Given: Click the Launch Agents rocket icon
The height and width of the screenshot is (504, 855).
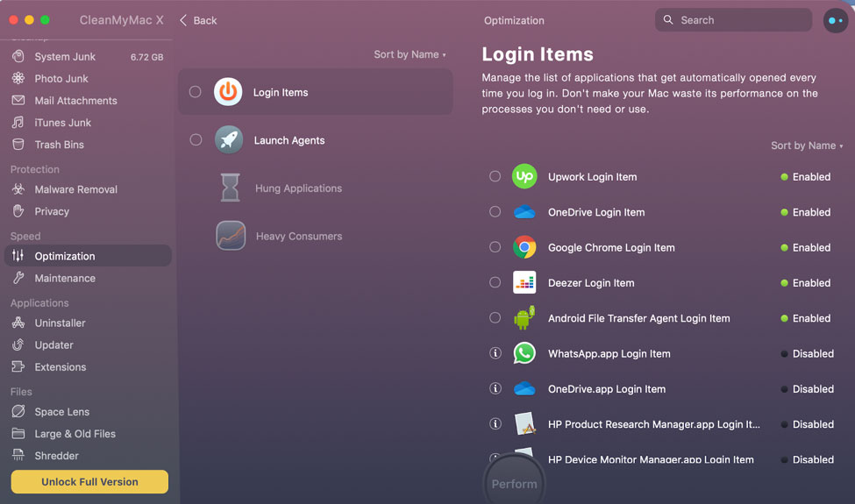Looking at the screenshot, I should (x=229, y=139).
